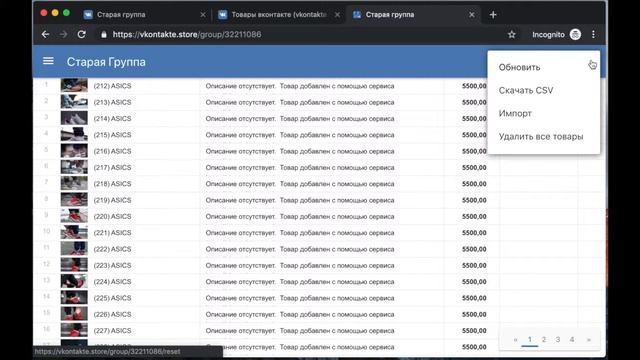Viewport: 640px width, 360px height.
Task: Click the address bar URL
Action: (187, 35)
